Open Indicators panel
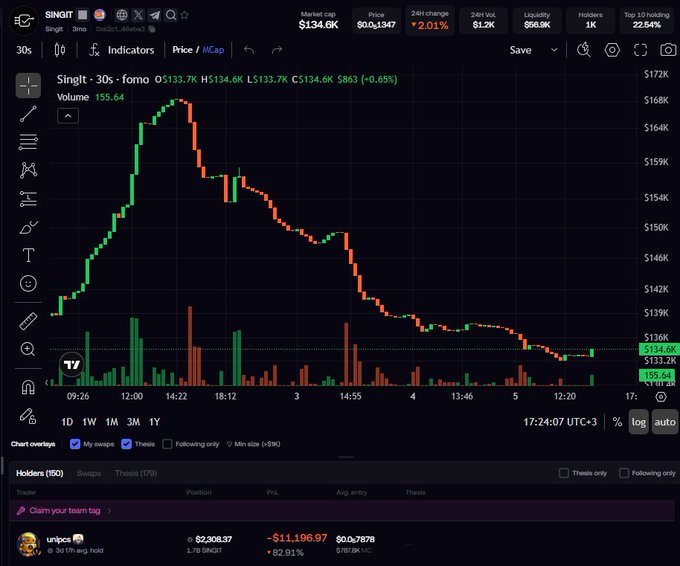Viewport: 680px width, 566px height. (122, 50)
